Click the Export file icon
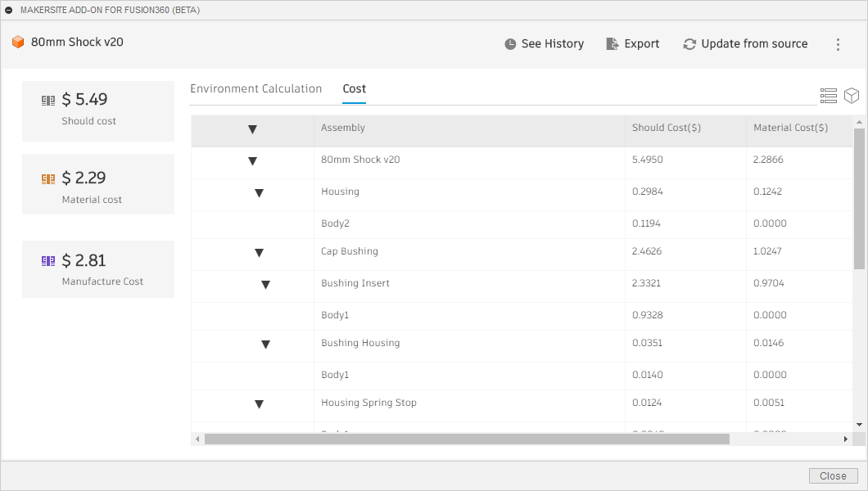Viewport: 868px width, 491px height. [x=613, y=44]
